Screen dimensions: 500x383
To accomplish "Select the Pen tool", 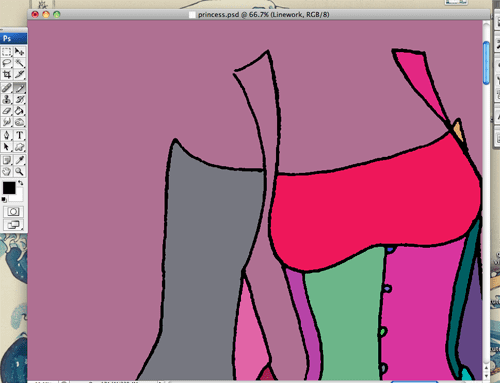I will [7, 135].
